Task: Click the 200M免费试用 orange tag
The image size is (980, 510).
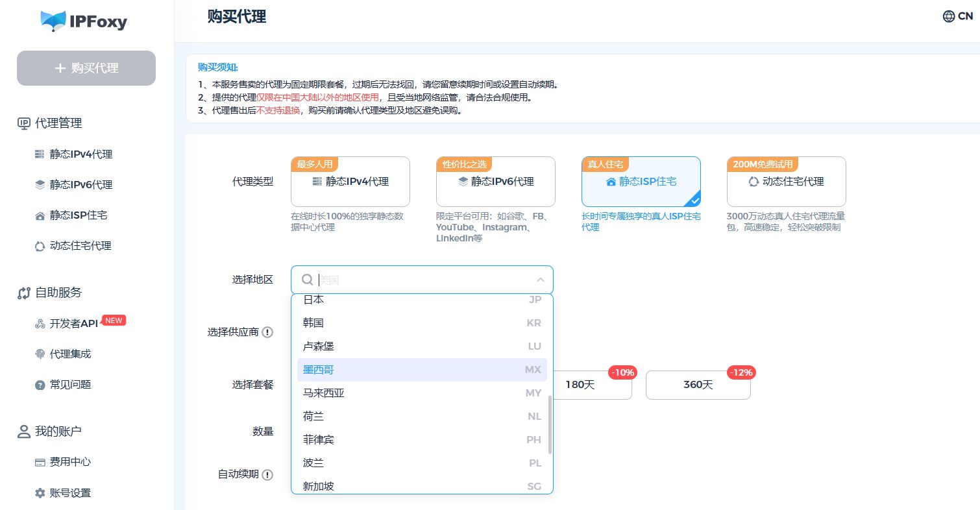Action: click(x=763, y=164)
